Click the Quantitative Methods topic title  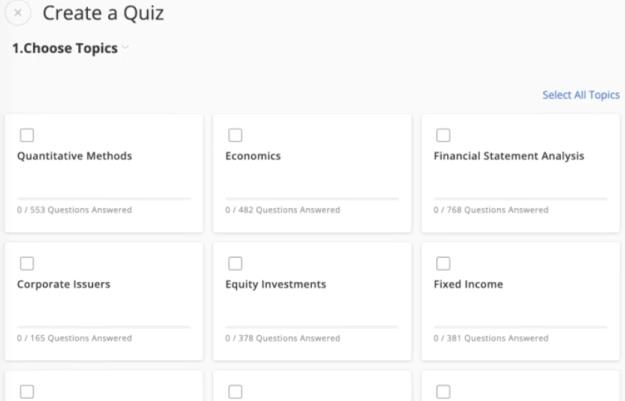click(74, 156)
